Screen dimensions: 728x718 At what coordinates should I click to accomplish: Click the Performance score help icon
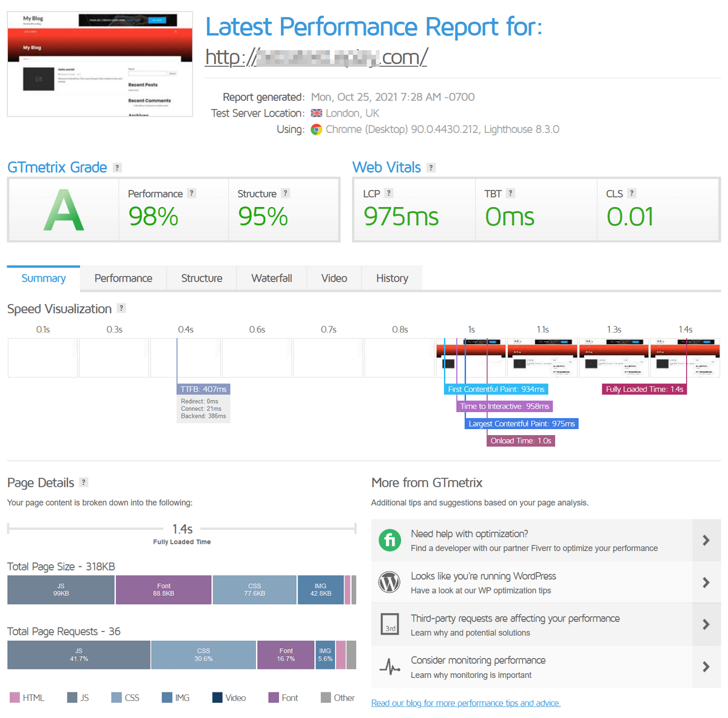point(192,193)
